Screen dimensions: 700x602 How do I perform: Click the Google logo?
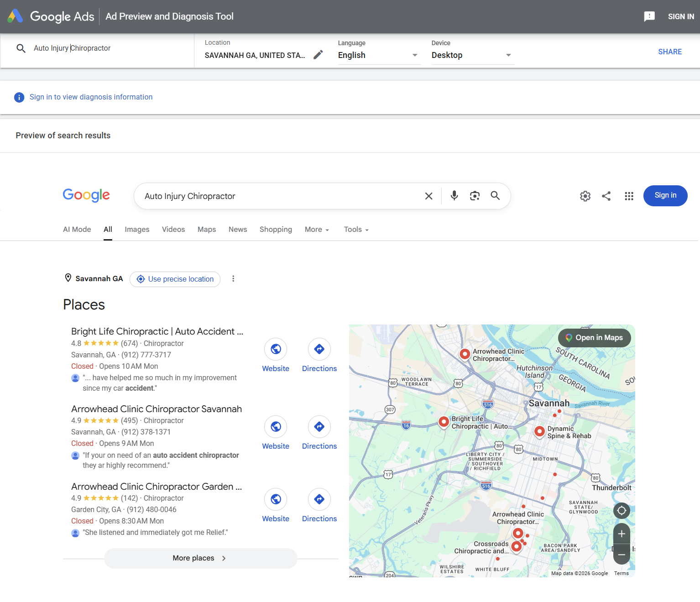point(86,195)
